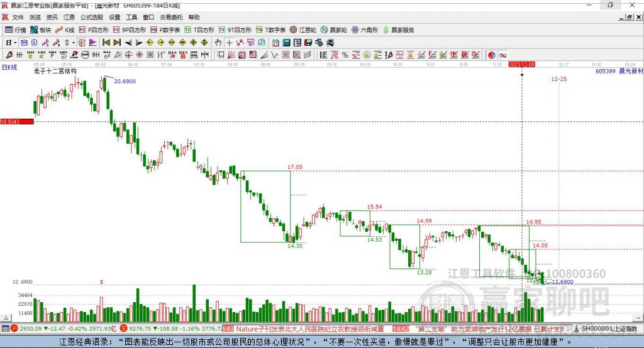
Task: Open the T四方形 time square
Action: 199,30
